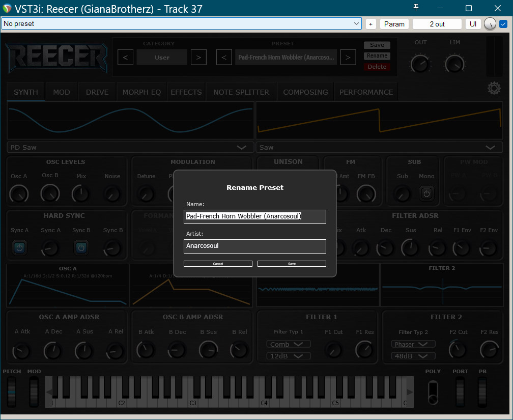Open the Comb filter type dropdown
513x420 pixels.
[x=288, y=344]
